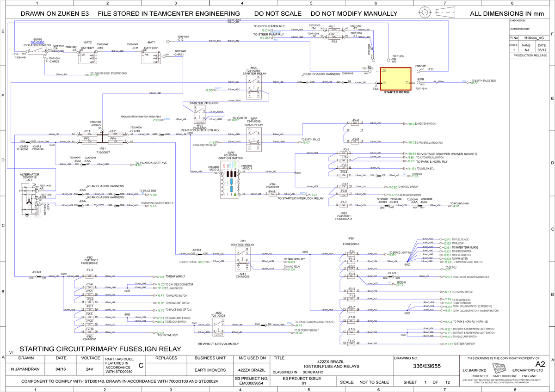The width and height of the screenshot is (555, 392).
Task: Select the PRODUCTION RELEASE entry
Action: 531,55
